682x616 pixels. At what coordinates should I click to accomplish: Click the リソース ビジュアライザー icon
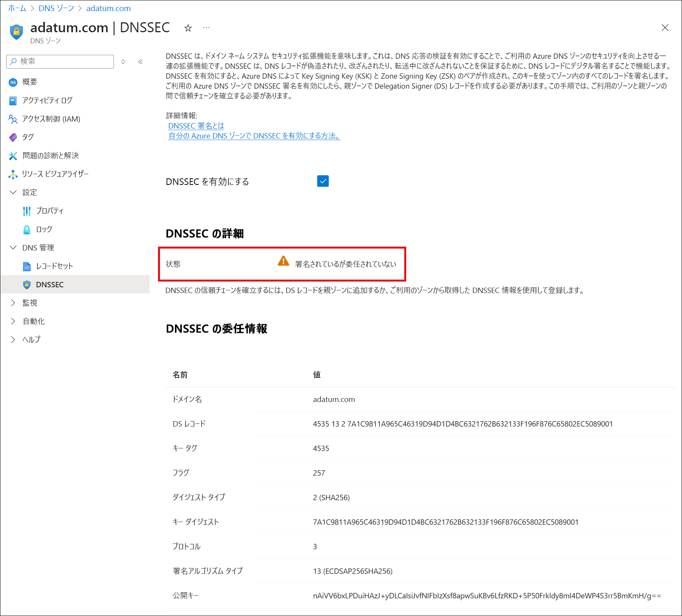coord(13,174)
